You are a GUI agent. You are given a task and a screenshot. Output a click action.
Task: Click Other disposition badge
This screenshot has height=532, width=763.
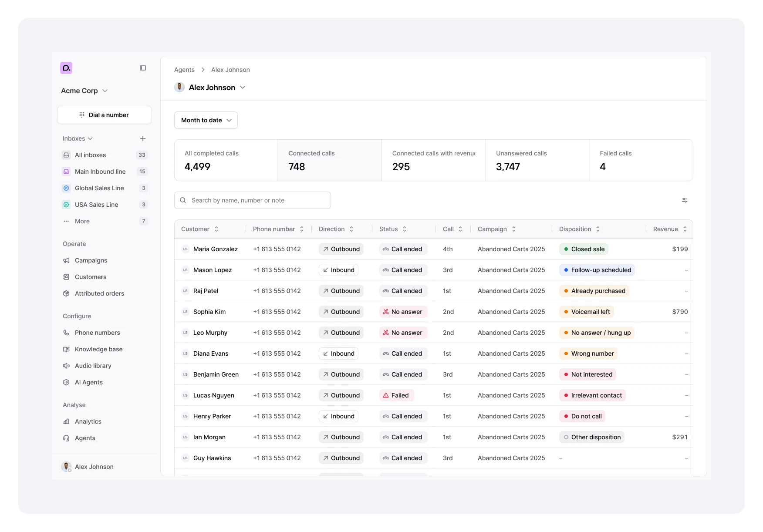tap(592, 437)
